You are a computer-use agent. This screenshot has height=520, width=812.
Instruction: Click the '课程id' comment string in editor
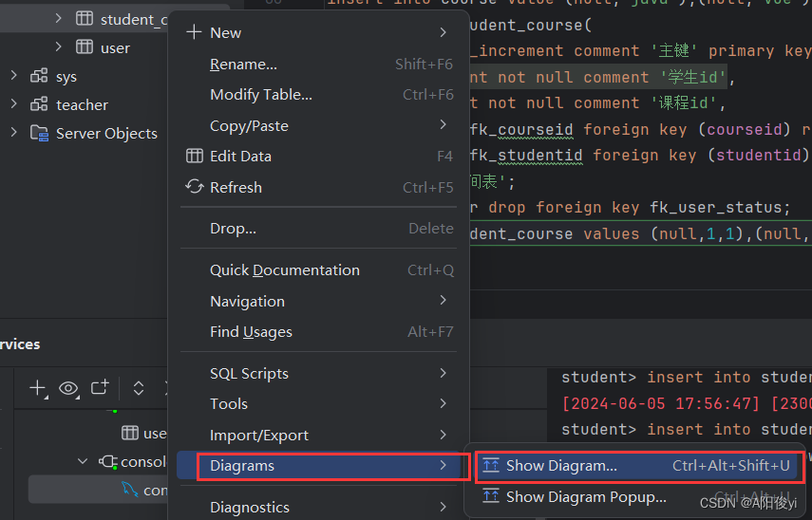point(684,103)
